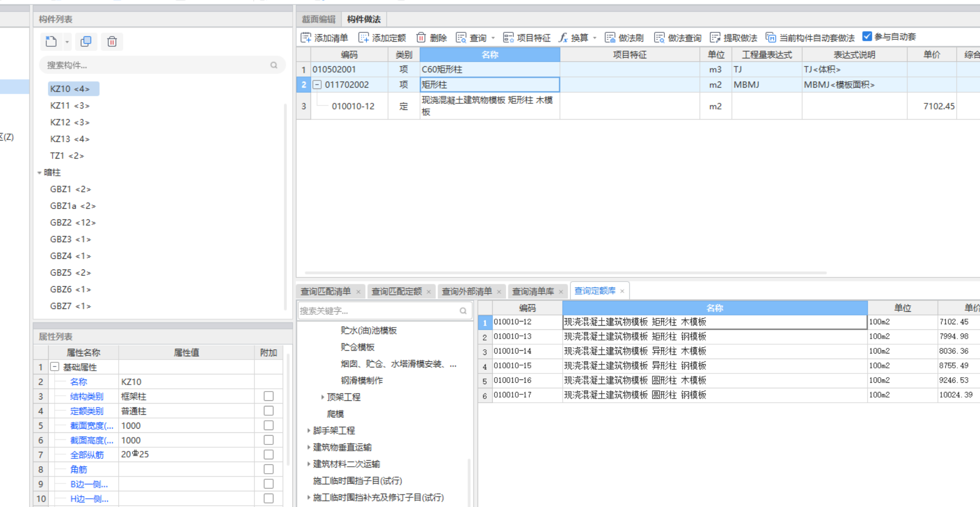Viewport: 980px width, 507px height.
Task: Switch to 截面编辑 tab
Action: click(x=319, y=19)
